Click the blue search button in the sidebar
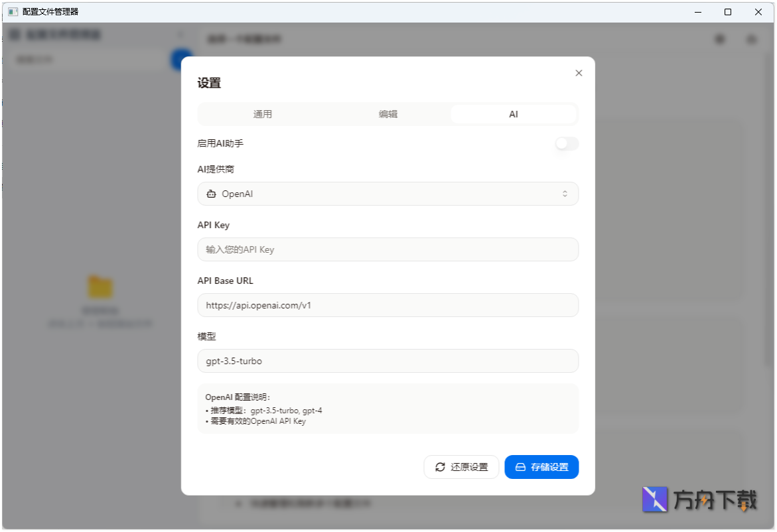 (x=178, y=60)
